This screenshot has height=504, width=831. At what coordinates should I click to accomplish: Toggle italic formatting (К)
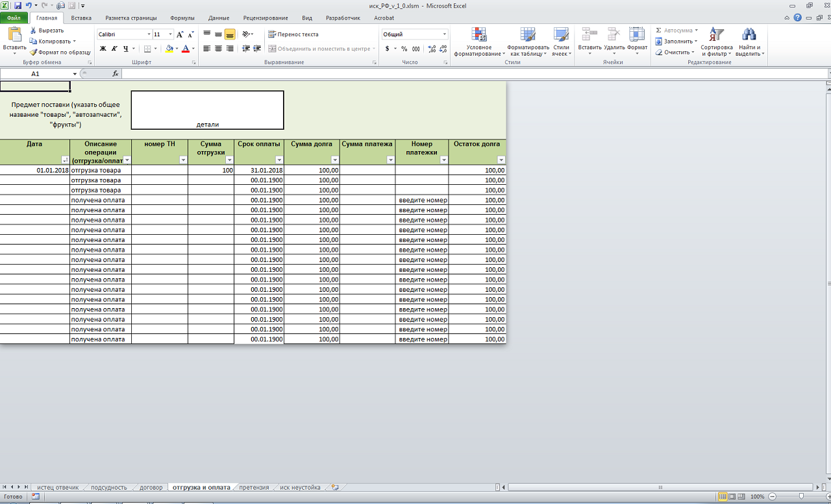coord(114,49)
